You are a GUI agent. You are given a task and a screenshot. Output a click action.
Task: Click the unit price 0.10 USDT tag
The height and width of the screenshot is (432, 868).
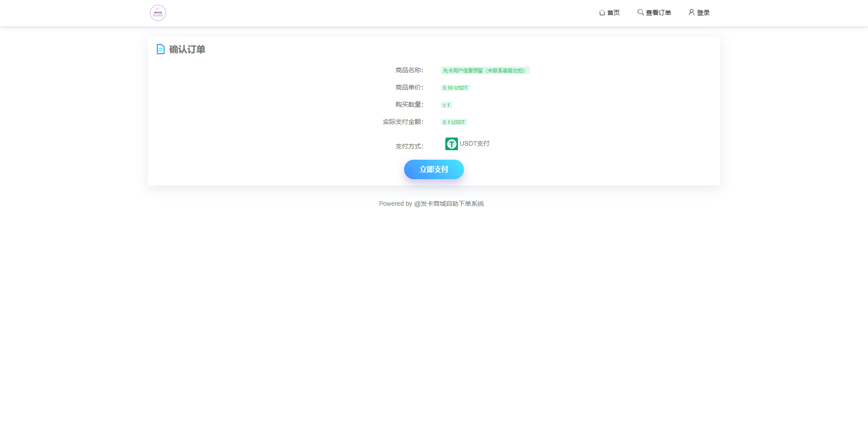point(455,88)
